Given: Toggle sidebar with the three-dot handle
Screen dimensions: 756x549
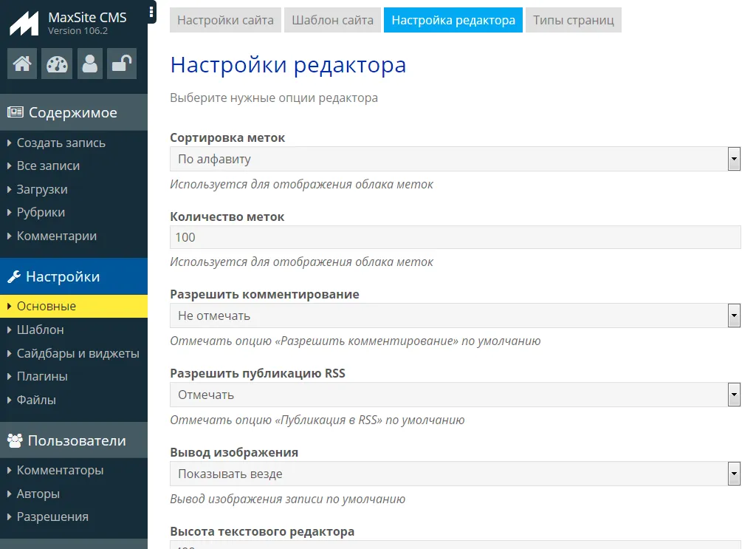Looking at the screenshot, I should click(151, 12).
